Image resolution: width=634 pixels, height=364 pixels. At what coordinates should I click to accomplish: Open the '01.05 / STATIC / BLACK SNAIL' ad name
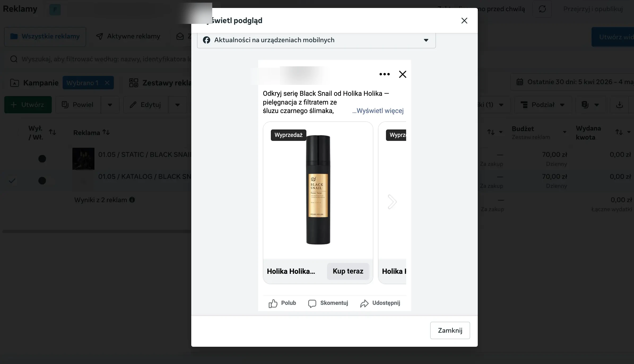(145, 154)
